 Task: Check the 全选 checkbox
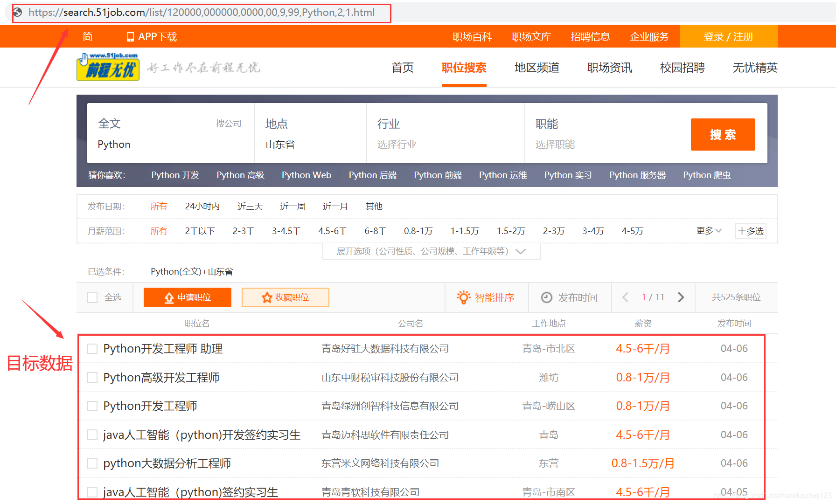pos(92,297)
